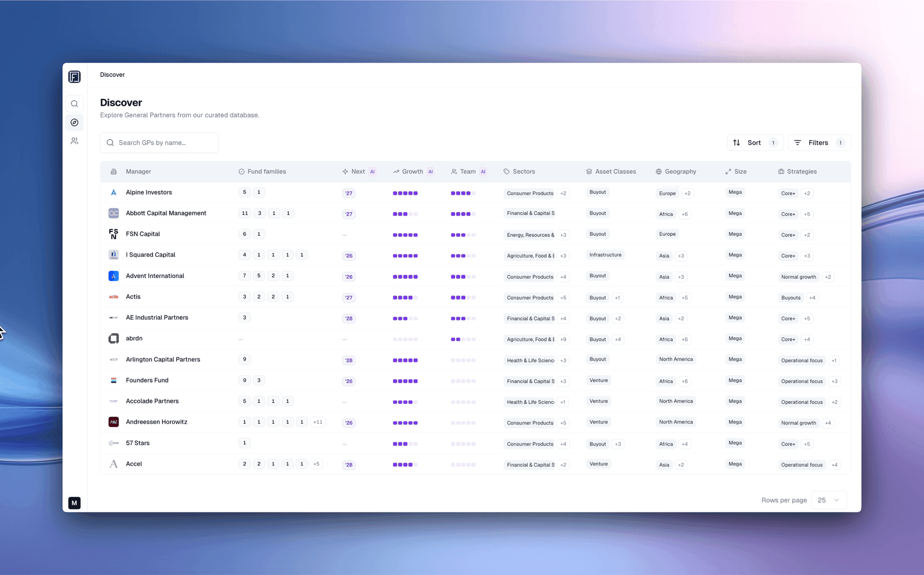This screenshot has height=575, width=924.
Task: Open the Rows per page dropdown
Action: pos(829,500)
